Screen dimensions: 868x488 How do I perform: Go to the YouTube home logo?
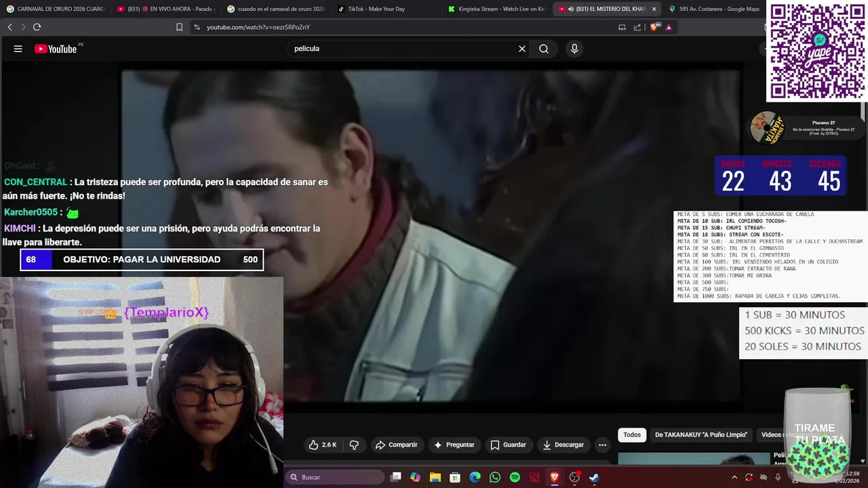(56, 49)
